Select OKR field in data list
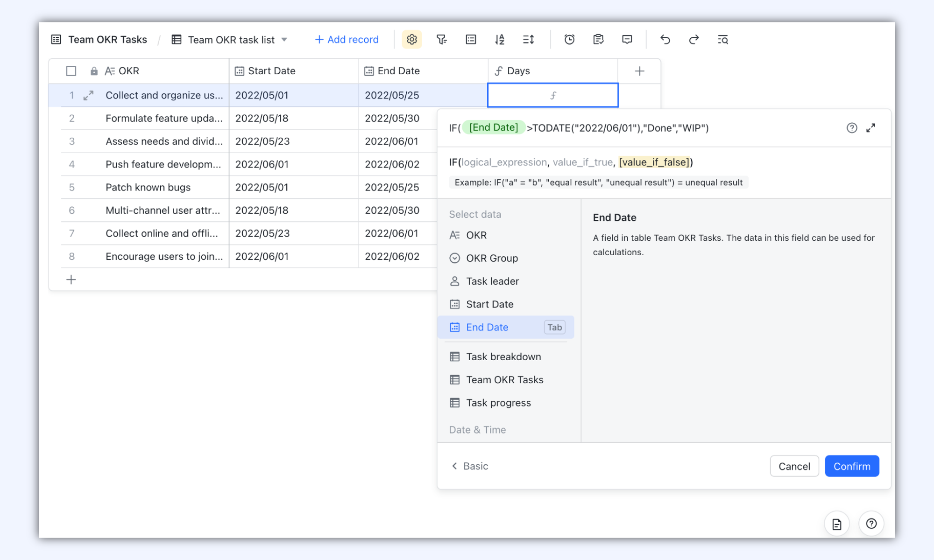Image resolution: width=934 pixels, height=560 pixels. click(506, 235)
